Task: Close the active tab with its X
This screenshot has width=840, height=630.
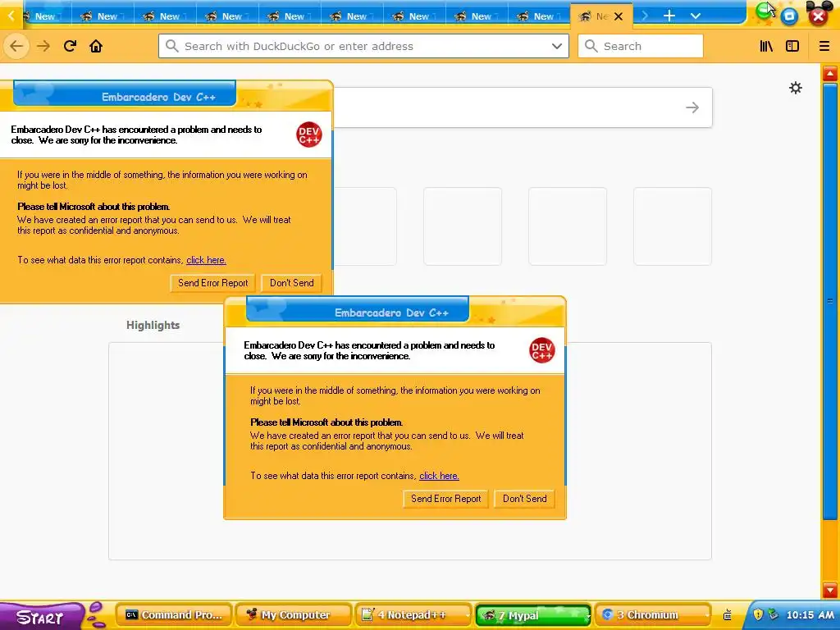Action: tap(619, 16)
